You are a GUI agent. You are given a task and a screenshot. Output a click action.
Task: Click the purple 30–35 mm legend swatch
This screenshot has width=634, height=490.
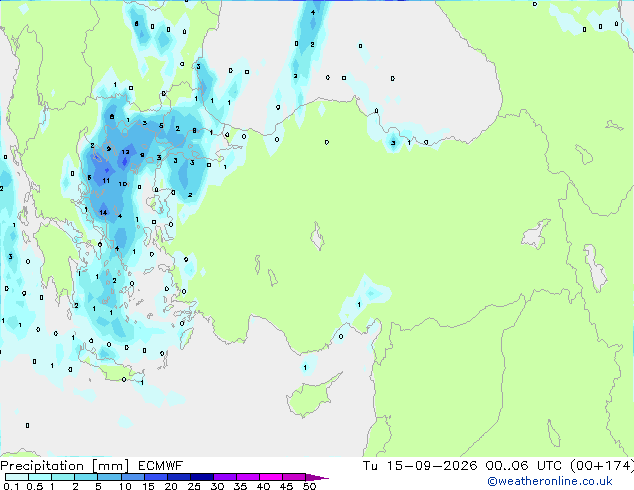click(225, 477)
